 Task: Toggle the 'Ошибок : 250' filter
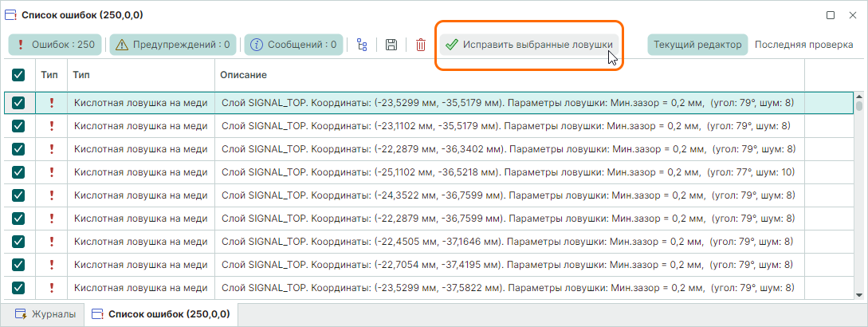point(55,45)
